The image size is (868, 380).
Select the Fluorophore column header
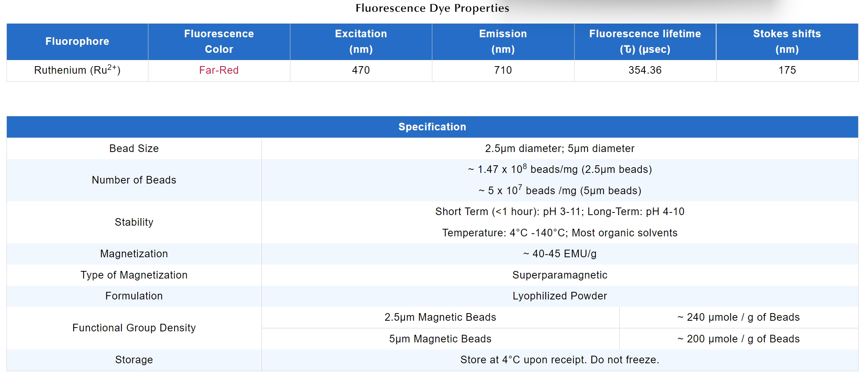[x=77, y=41]
